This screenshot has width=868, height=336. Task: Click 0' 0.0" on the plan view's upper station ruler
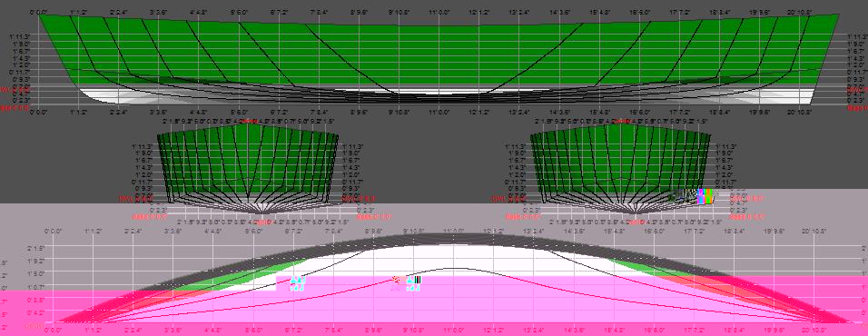point(53,231)
